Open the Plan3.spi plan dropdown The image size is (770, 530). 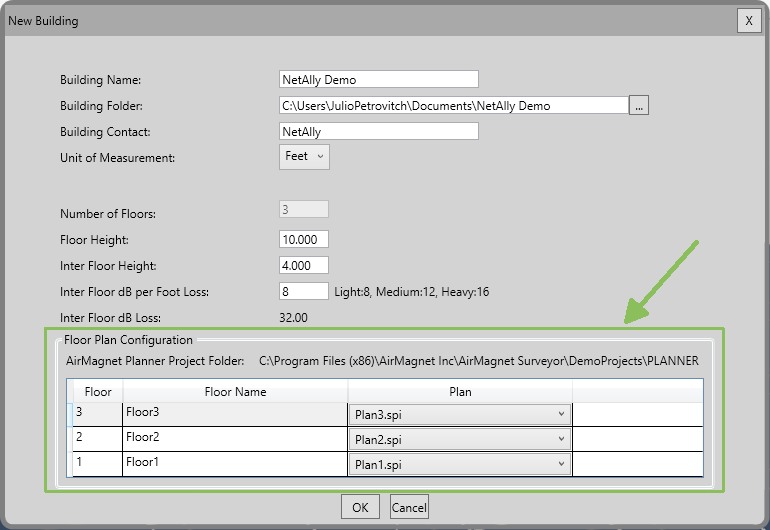tap(460, 415)
